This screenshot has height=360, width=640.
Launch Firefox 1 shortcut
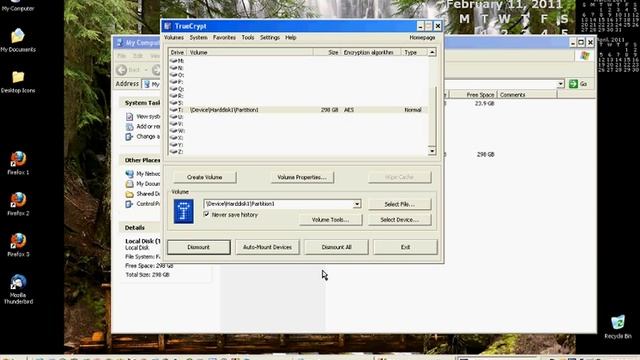[18, 162]
